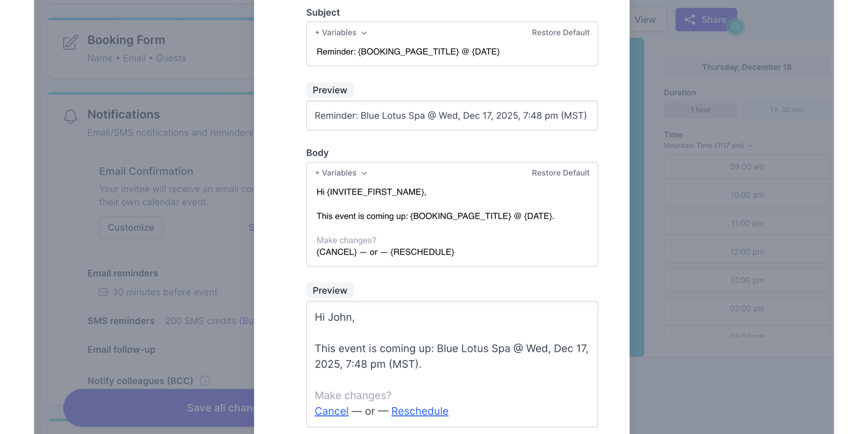This screenshot has width=868, height=434.
Task: Click Restore Default for the Subject
Action: (560, 33)
